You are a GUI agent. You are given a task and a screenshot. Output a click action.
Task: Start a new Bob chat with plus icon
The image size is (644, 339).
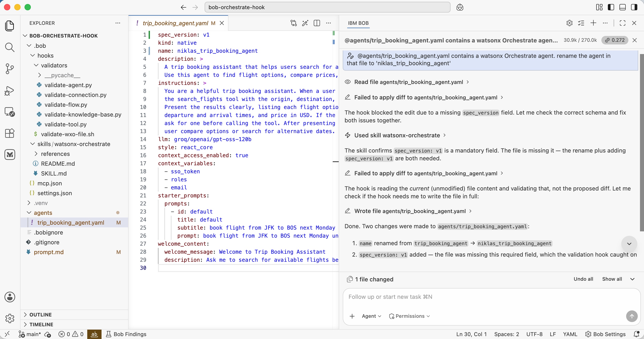coord(593,23)
